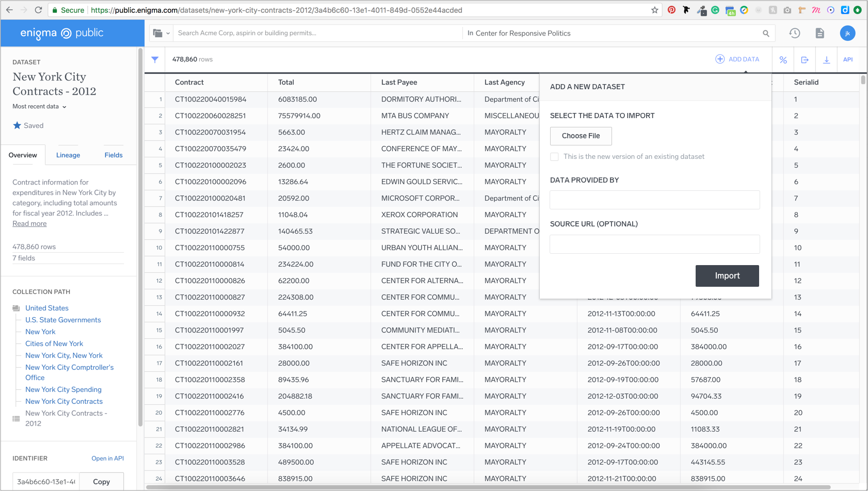Click the Import button

pyautogui.click(x=727, y=275)
